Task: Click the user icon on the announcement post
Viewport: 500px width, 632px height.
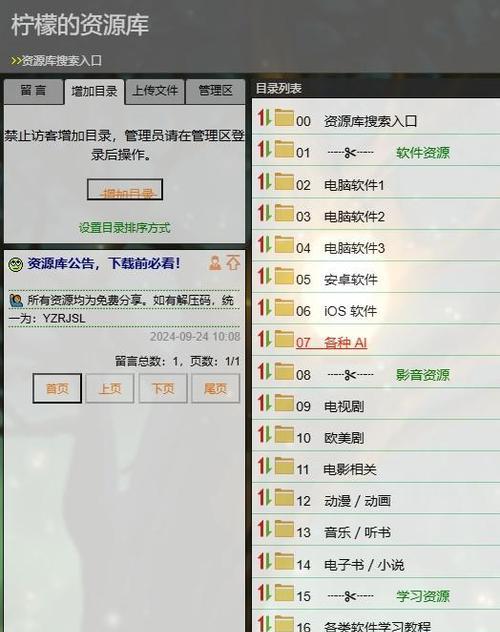Action: [x=215, y=263]
